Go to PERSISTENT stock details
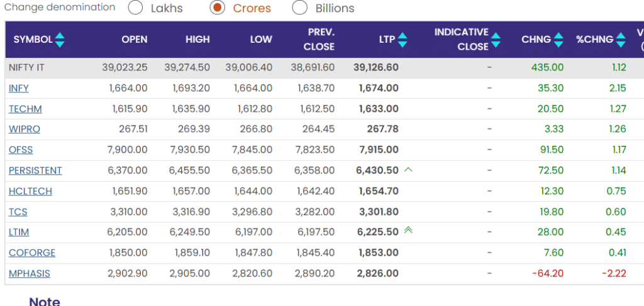The width and height of the screenshot is (644, 306). pyautogui.click(x=35, y=171)
